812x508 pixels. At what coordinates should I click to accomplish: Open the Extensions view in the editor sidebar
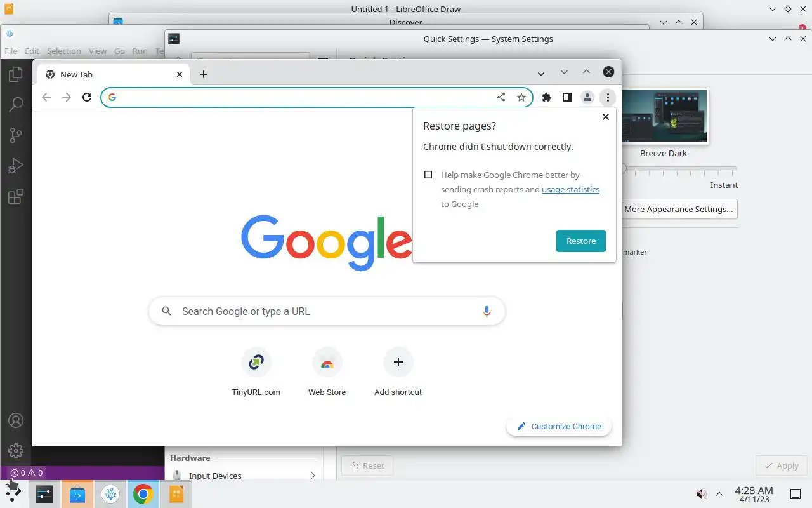(x=16, y=196)
